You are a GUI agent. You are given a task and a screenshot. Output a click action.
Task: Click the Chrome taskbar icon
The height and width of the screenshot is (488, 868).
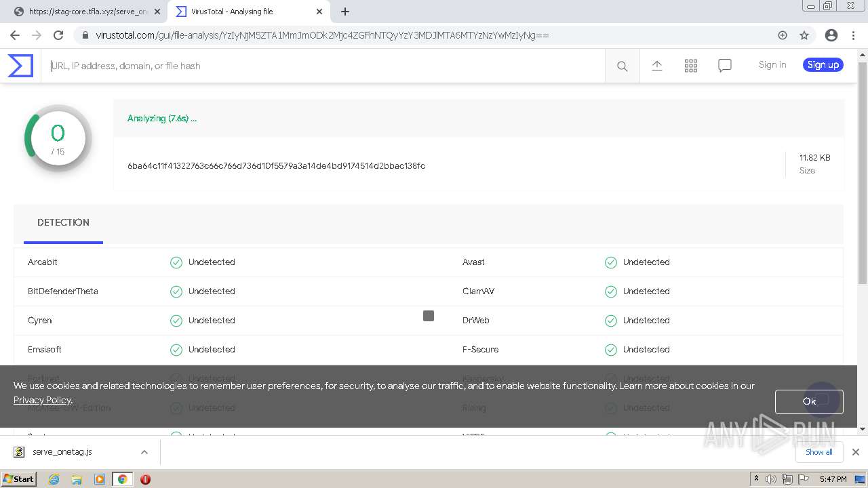click(122, 479)
